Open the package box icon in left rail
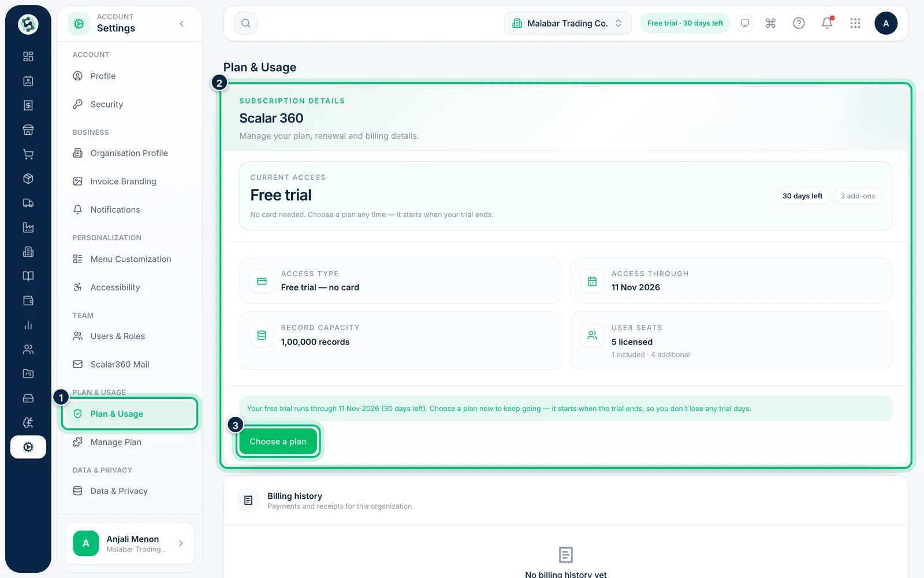924x578 pixels. pos(28,179)
